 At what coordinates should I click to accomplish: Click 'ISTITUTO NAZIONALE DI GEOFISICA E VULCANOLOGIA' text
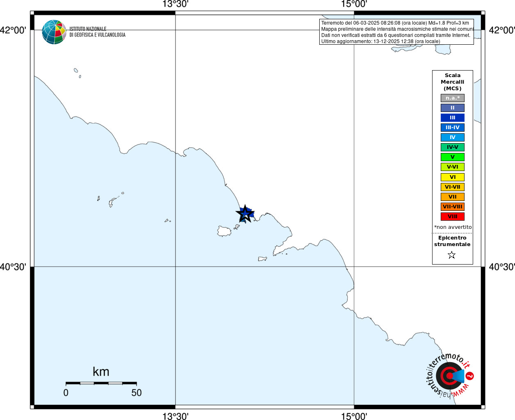coord(97,32)
